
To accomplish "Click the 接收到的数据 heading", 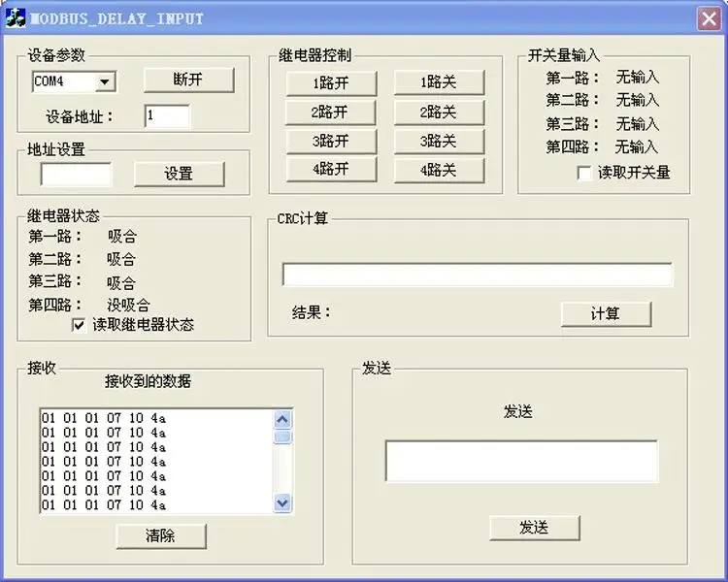I will 149,381.
